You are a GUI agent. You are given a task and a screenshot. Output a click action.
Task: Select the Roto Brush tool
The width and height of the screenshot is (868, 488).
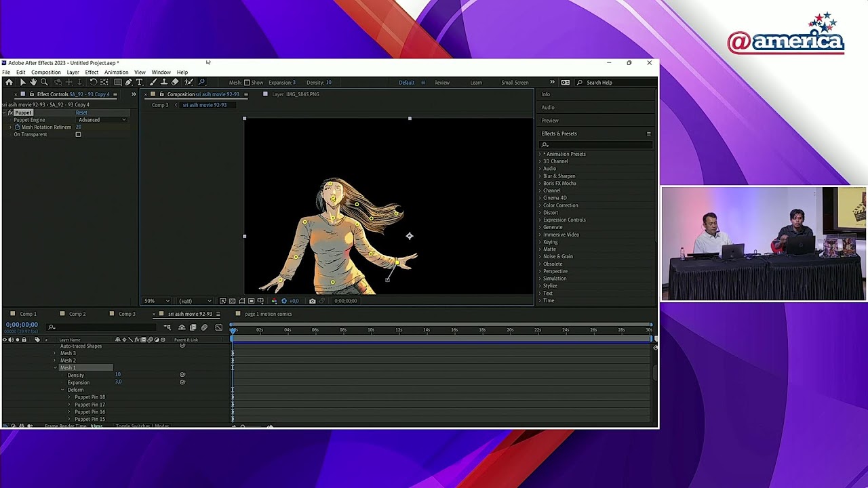189,82
